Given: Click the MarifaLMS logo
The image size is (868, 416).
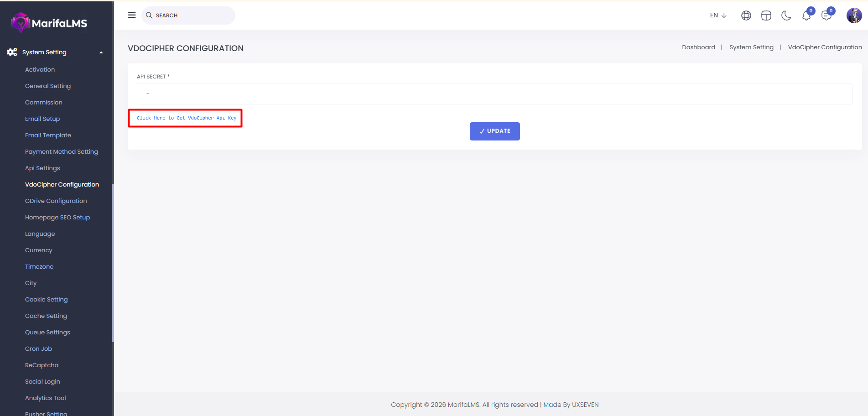Looking at the screenshot, I should (x=49, y=23).
